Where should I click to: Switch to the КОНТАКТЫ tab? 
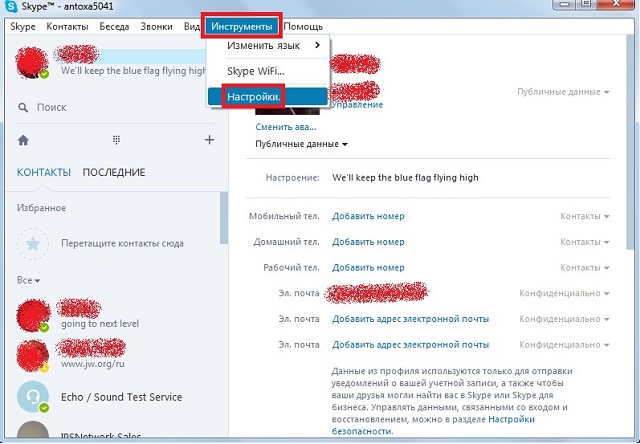pos(44,172)
